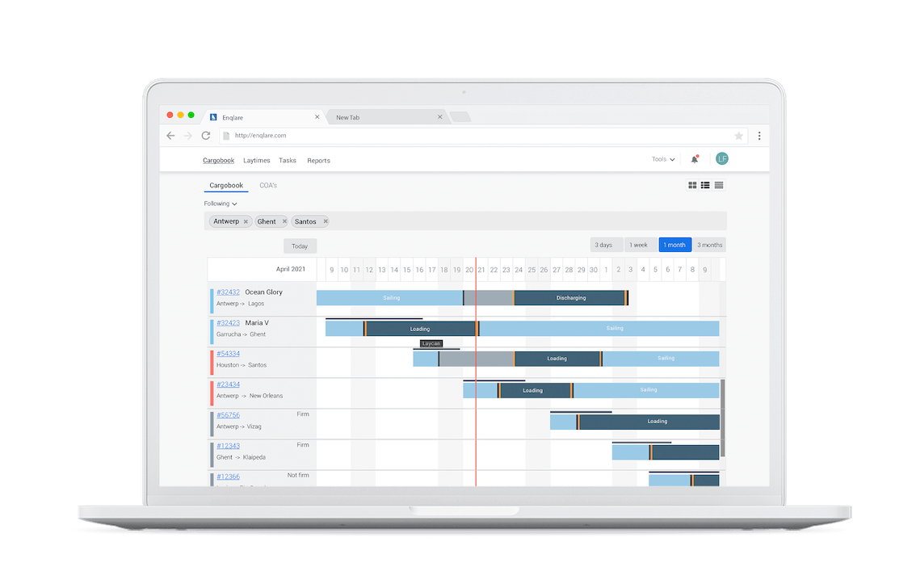Activate the 3 months view

[x=709, y=244]
